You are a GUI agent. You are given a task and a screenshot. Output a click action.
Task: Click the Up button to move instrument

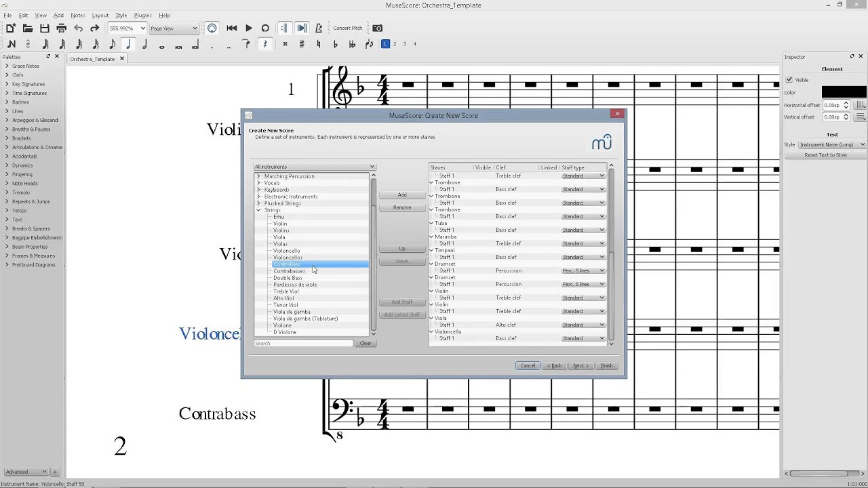tap(402, 249)
